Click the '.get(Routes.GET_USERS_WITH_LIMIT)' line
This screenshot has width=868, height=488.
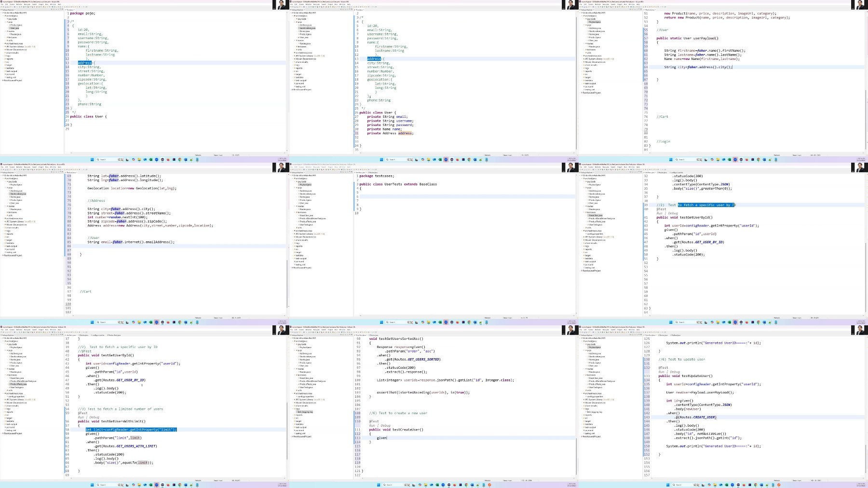[125, 446]
